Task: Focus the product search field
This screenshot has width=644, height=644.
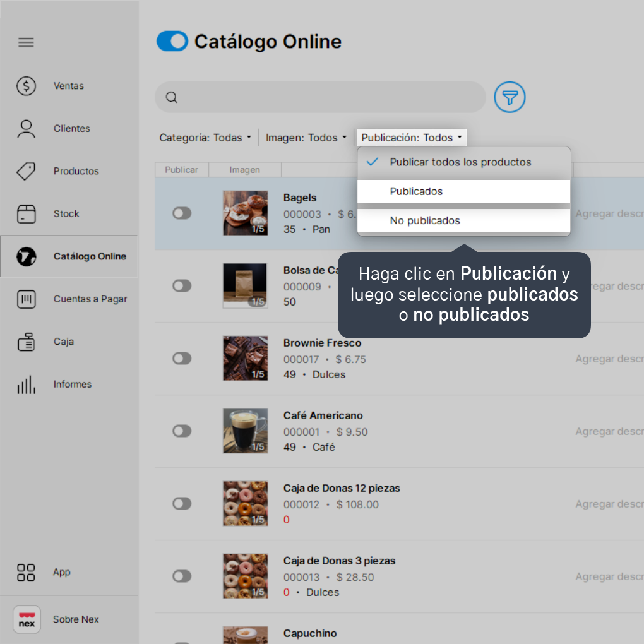Action: [320, 97]
